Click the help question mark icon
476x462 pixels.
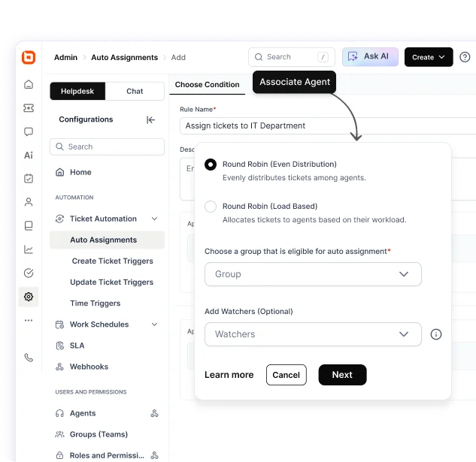(x=465, y=57)
